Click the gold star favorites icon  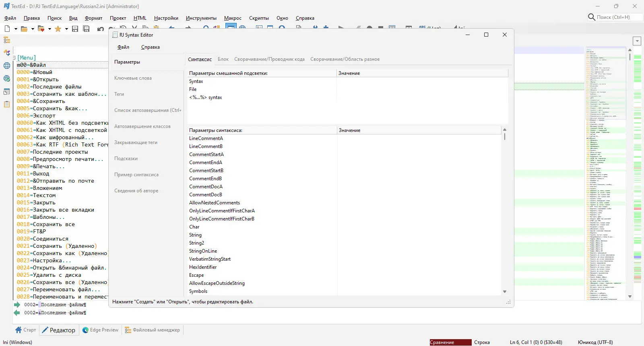(58, 29)
